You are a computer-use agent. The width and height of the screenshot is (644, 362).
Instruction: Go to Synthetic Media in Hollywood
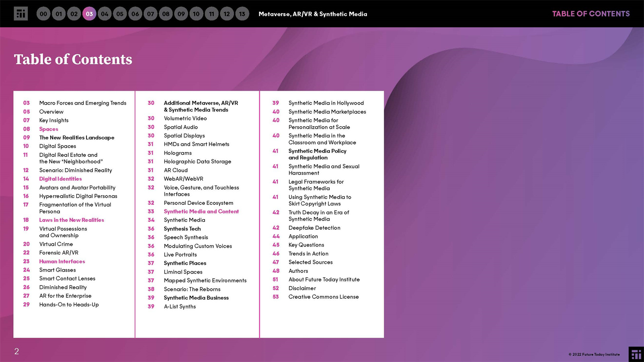[x=326, y=103]
